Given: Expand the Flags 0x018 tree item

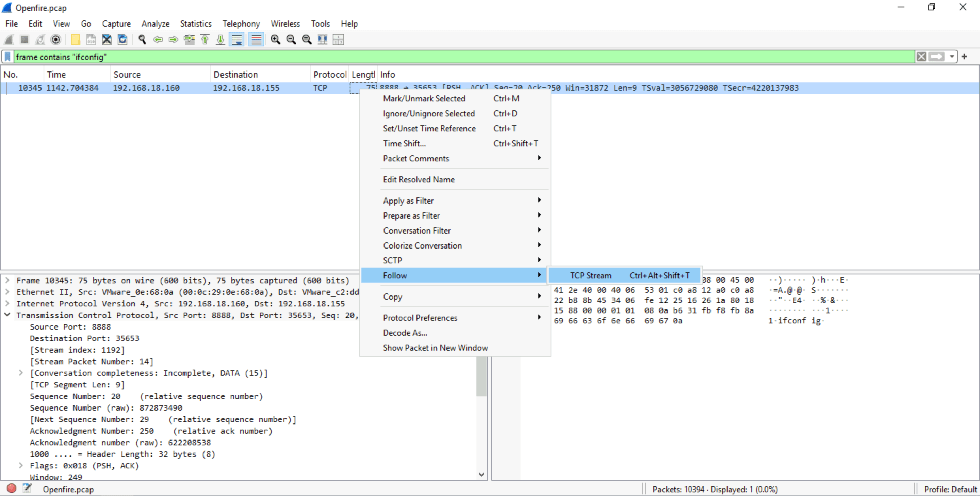Looking at the screenshot, I should click(x=21, y=466).
